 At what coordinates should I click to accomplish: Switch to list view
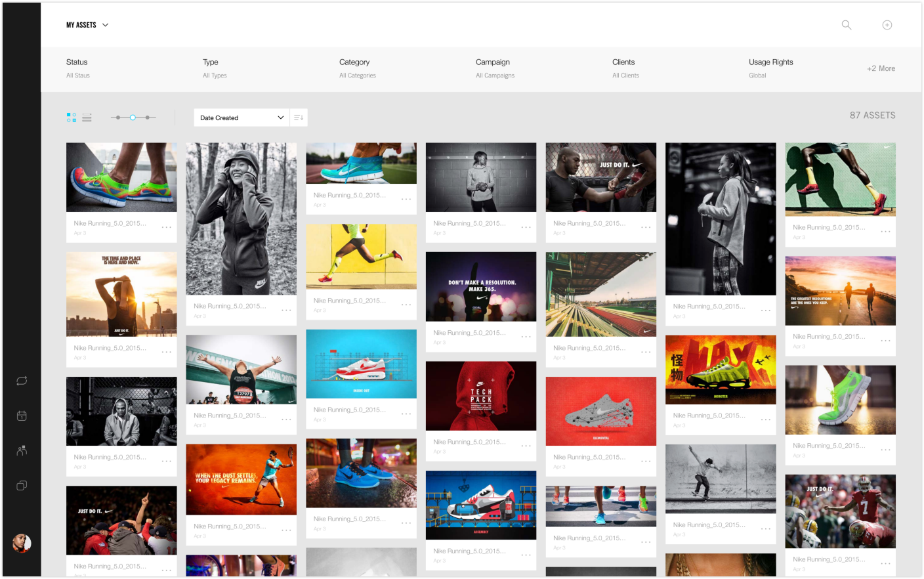87,118
